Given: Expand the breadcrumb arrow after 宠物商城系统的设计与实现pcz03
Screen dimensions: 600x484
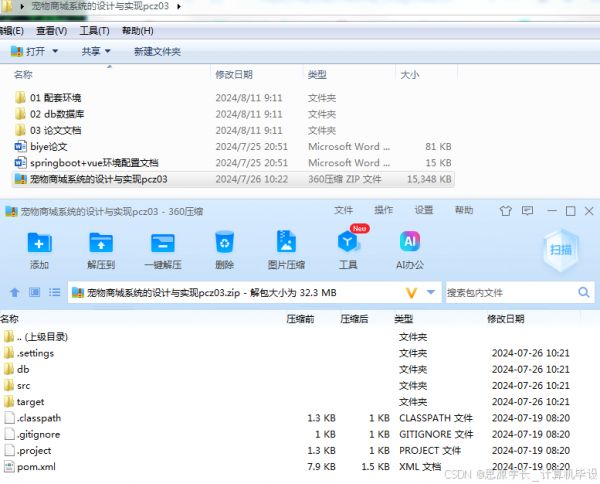Looking at the screenshot, I should tap(179, 7).
